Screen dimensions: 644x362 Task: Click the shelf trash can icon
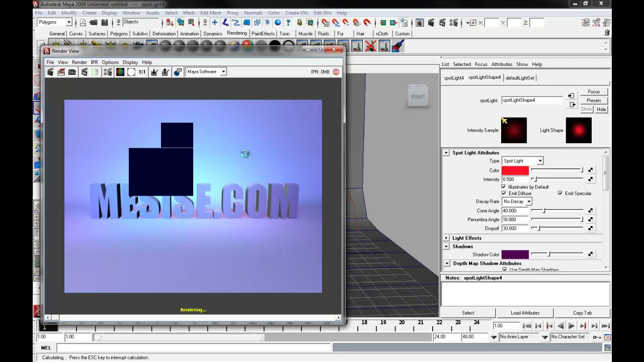point(607,33)
